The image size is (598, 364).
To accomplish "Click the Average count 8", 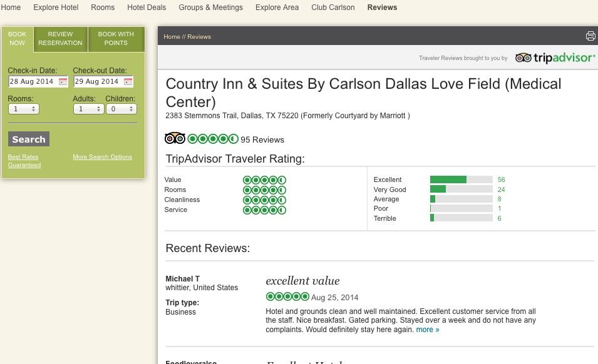I will pyautogui.click(x=499, y=199).
